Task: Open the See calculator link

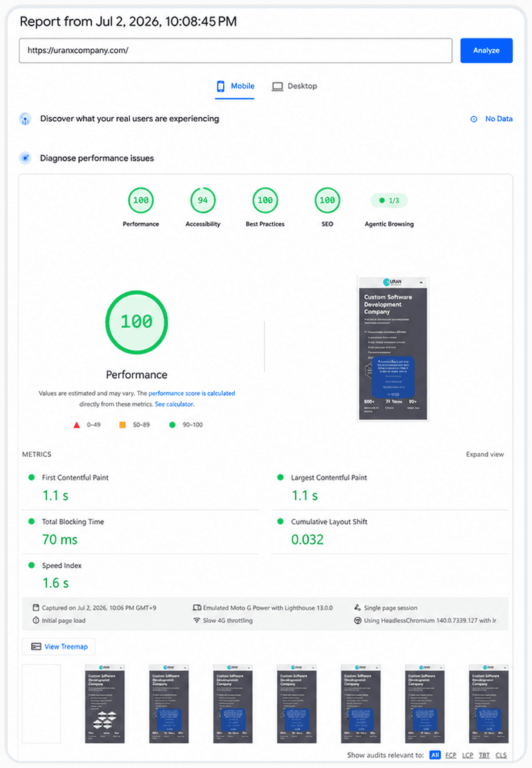Action: pos(174,404)
